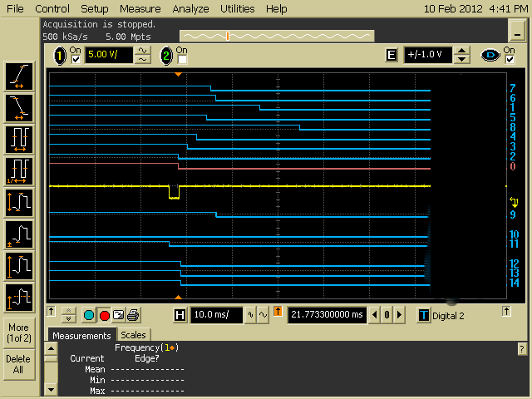Open the Control menu

click(52, 8)
